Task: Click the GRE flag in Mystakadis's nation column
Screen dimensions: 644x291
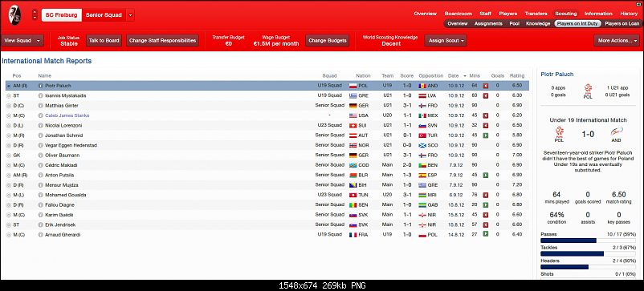Action: point(353,95)
